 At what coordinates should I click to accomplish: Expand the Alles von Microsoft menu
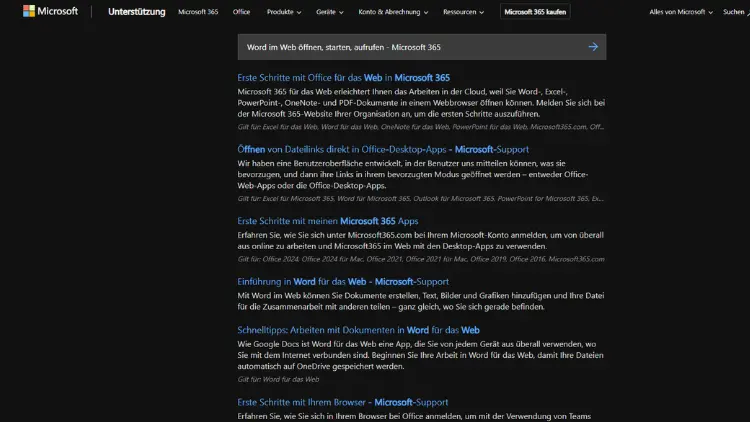(681, 12)
